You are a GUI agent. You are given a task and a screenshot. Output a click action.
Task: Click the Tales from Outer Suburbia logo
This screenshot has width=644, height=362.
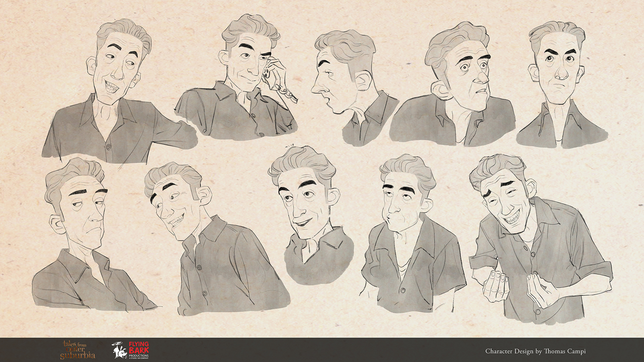78,350
